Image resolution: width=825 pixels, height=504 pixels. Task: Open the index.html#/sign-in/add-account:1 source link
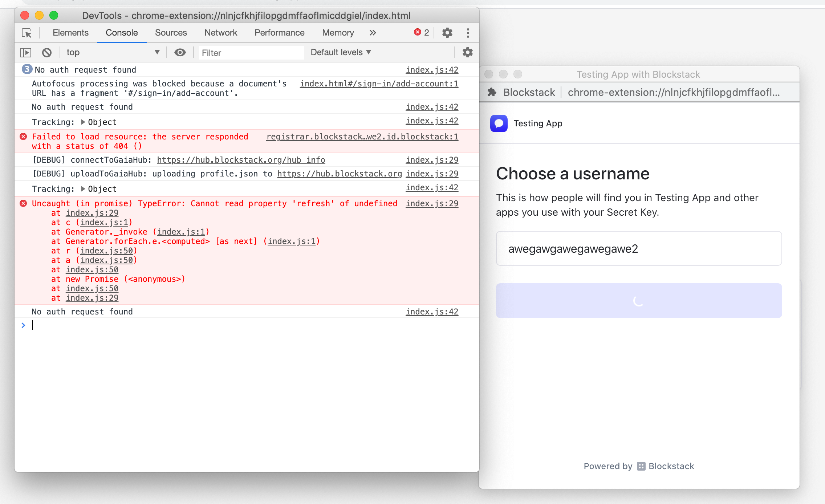379,84
